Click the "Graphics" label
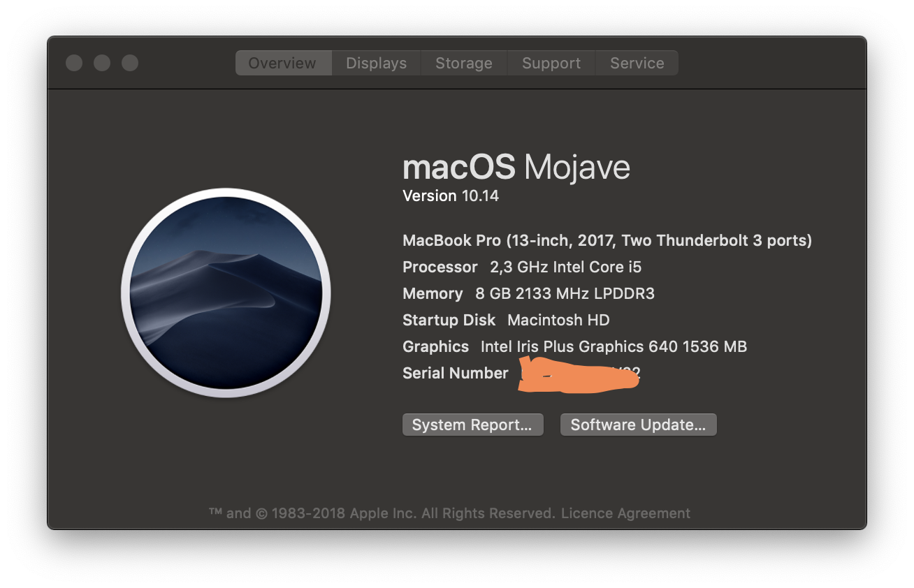Viewport: 914px width, 588px height. coord(435,346)
